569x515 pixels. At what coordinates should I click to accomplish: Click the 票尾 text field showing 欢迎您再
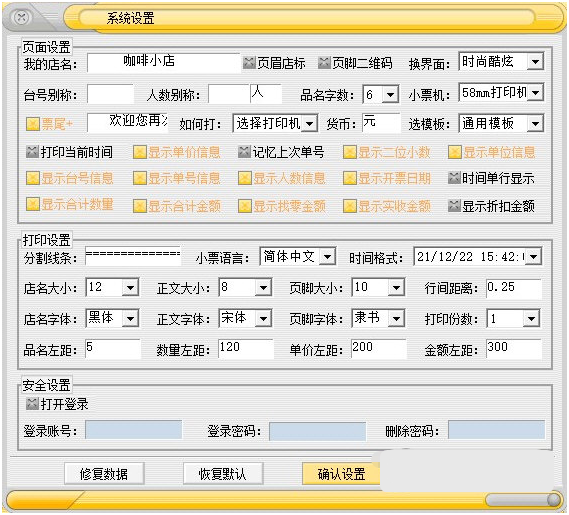pyautogui.click(x=127, y=123)
